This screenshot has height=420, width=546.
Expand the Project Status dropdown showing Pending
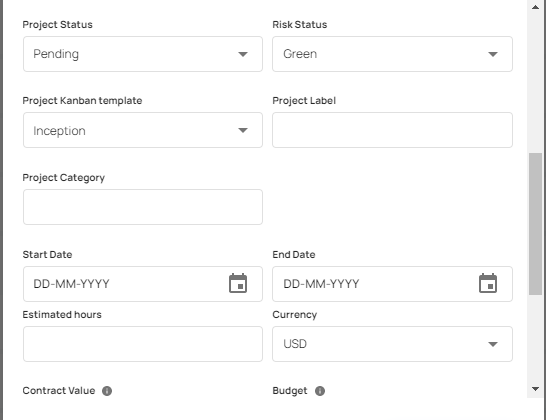point(143,54)
